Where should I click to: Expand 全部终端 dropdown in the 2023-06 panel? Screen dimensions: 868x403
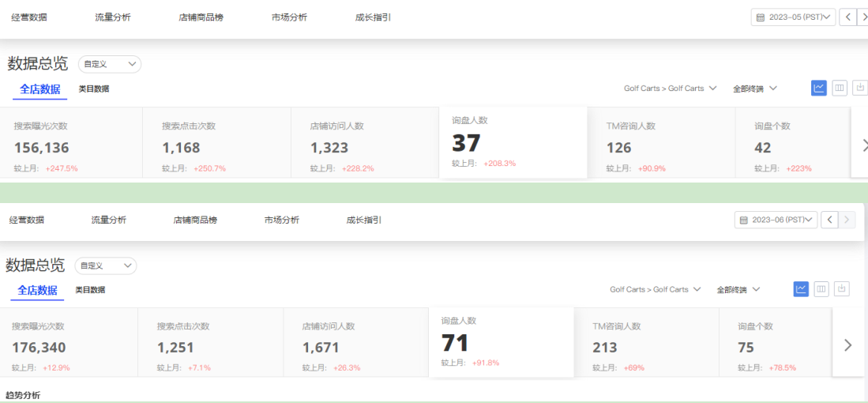pos(738,290)
